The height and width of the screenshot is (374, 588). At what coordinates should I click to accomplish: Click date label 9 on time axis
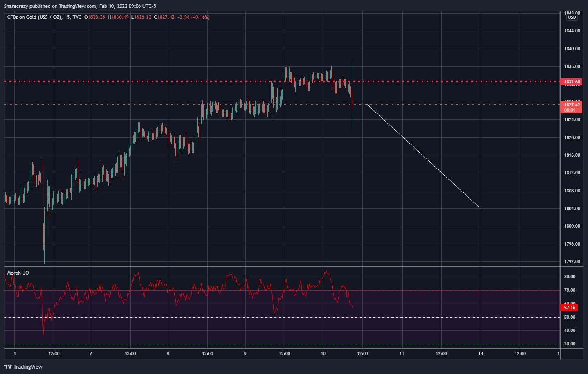[x=245, y=354]
